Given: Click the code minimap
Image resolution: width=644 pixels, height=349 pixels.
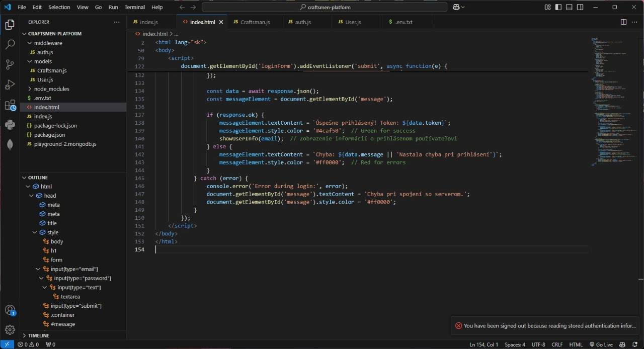Looking at the screenshot, I should click(613, 101).
